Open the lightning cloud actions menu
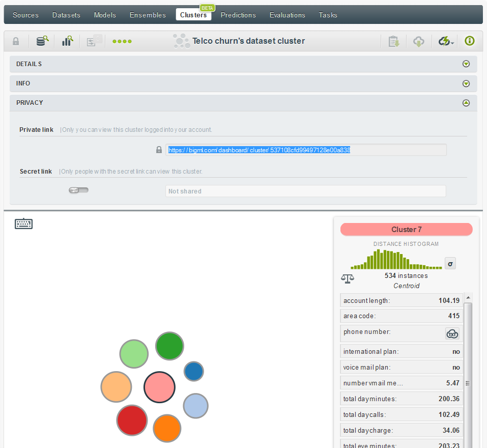Image resolution: width=487 pixels, height=448 pixels. click(x=446, y=41)
